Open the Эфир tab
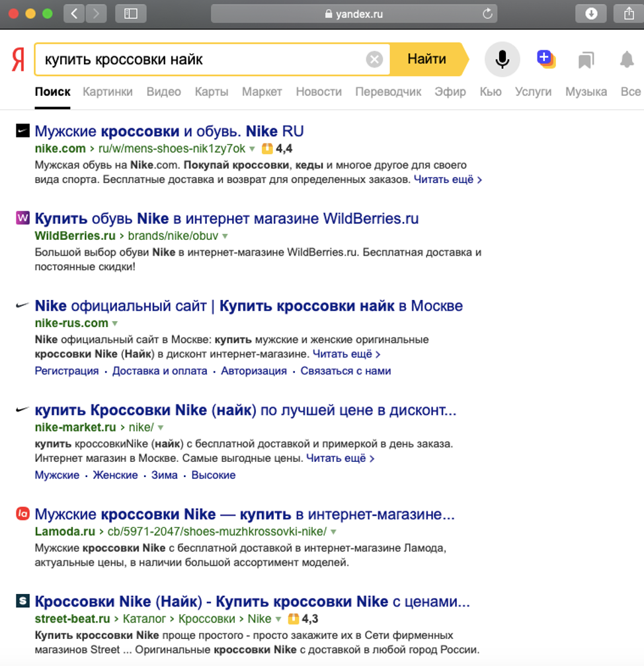This screenshot has height=666, width=644. [x=450, y=92]
